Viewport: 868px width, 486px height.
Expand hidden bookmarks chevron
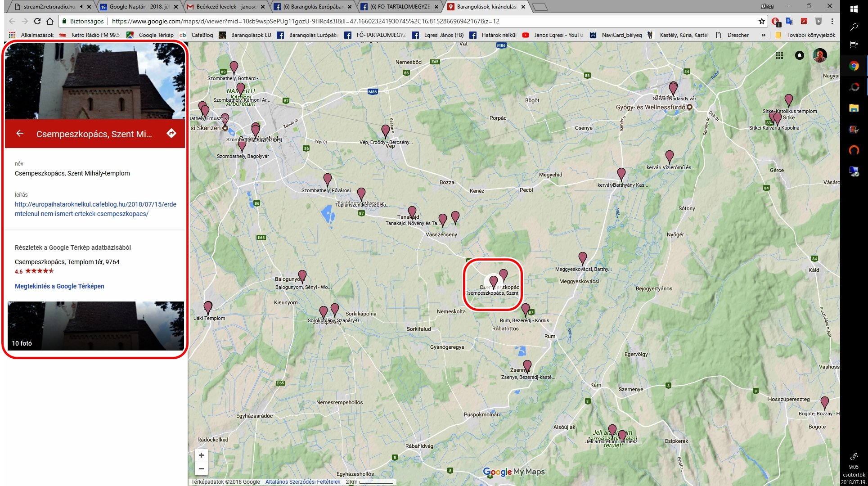[763, 35]
